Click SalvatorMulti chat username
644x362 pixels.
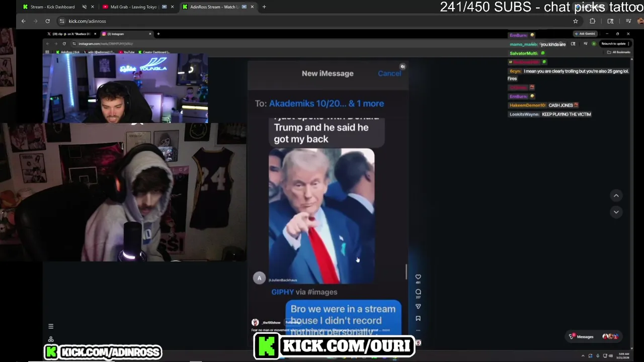pyautogui.click(x=524, y=53)
